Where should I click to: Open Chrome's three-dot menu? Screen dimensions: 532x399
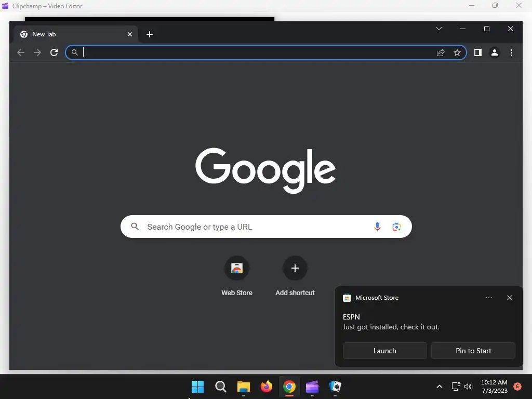tap(511, 52)
